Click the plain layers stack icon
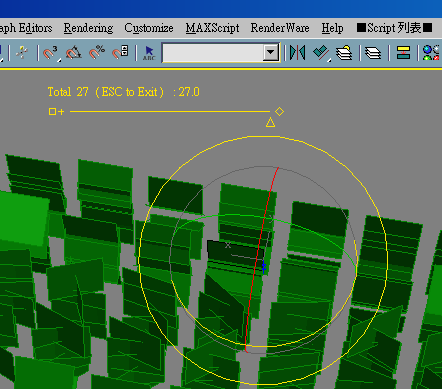The width and height of the screenshot is (442, 389). [373, 53]
